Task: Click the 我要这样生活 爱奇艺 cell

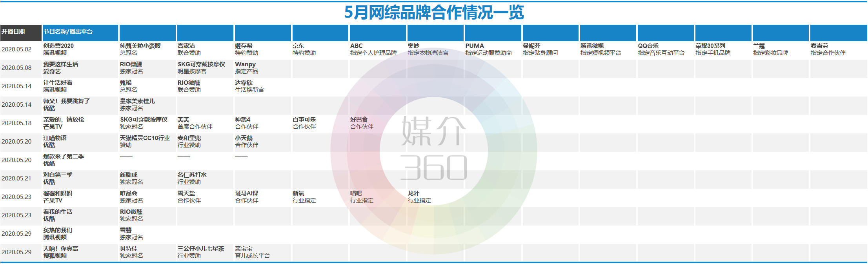Action: coord(80,68)
